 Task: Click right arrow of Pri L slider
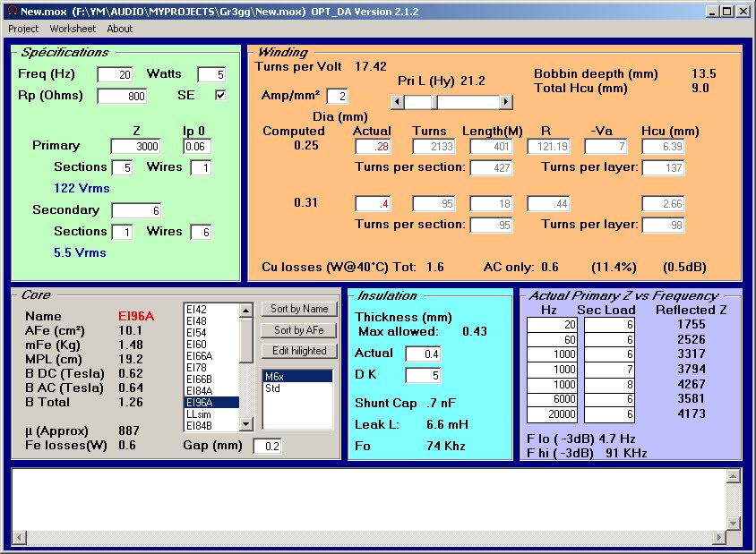click(x=506, y=103)
